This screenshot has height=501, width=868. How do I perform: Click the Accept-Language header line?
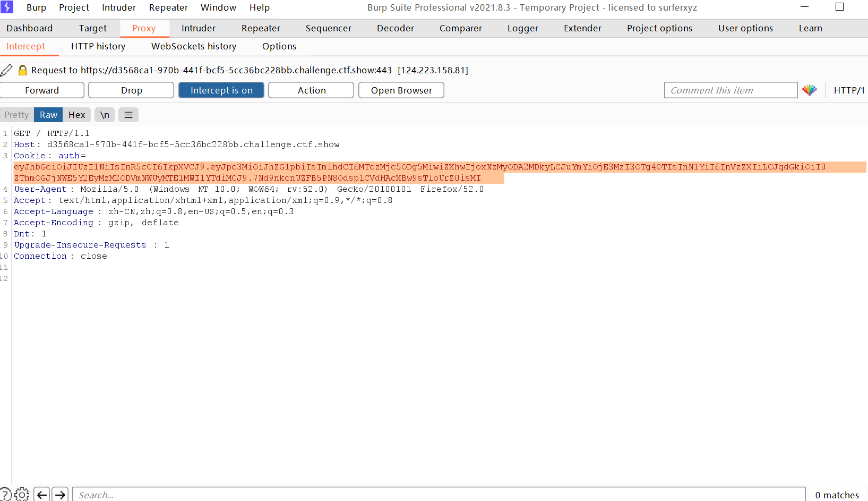click(153, 211)
